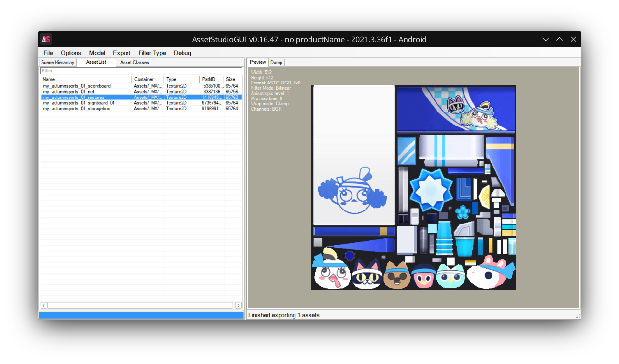Screen dimensions: 619x364
Task: Click PathID -5385100 in scoreboard row
Action: [212, 86]
